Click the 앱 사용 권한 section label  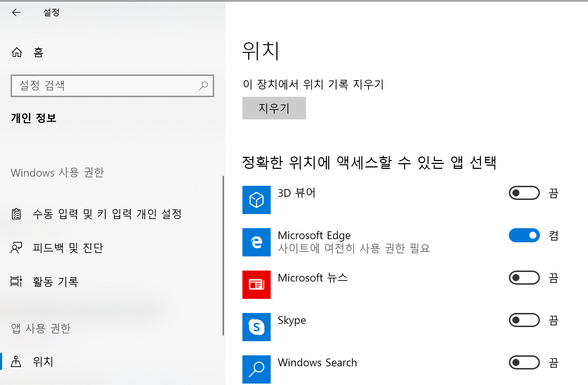click(x=41, y=328)
